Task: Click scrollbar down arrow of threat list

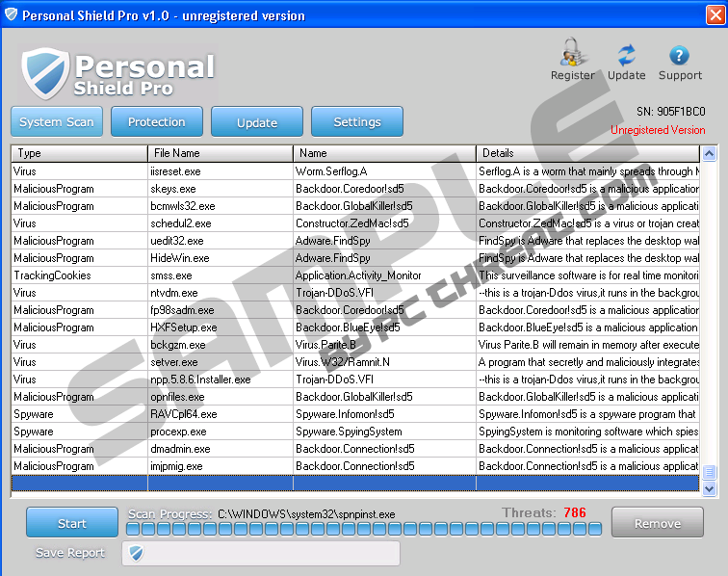Action: click(709, 488)
